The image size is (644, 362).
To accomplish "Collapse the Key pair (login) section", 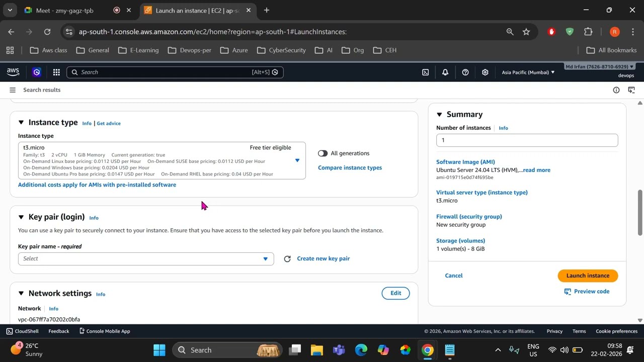I will [x=21, y=217].
